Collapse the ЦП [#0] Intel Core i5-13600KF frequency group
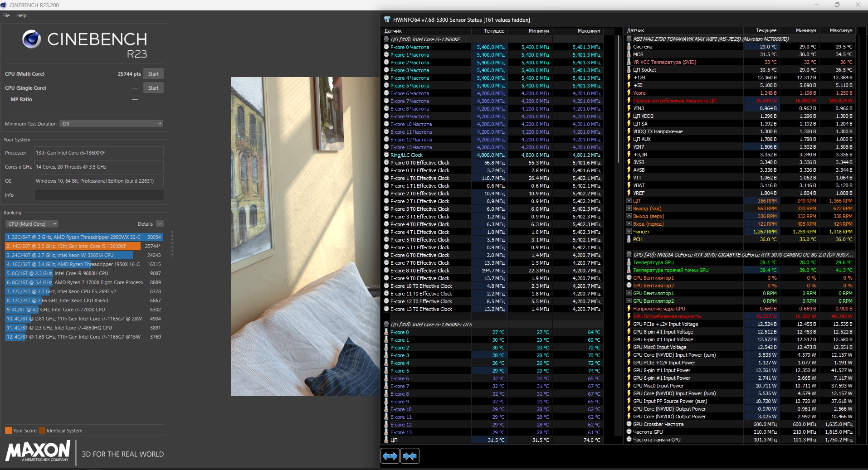This screenshot has width=868, height=470. 386,39
